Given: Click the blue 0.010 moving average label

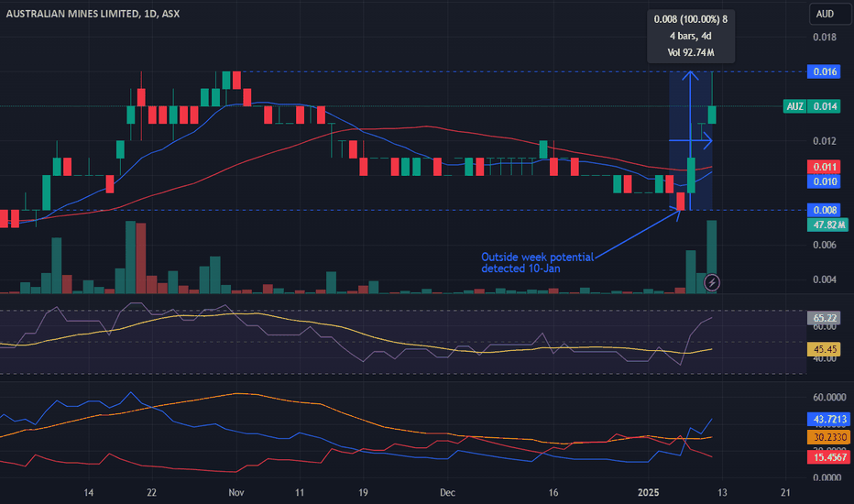Looking at the screenshot, I should pos(824,181).
